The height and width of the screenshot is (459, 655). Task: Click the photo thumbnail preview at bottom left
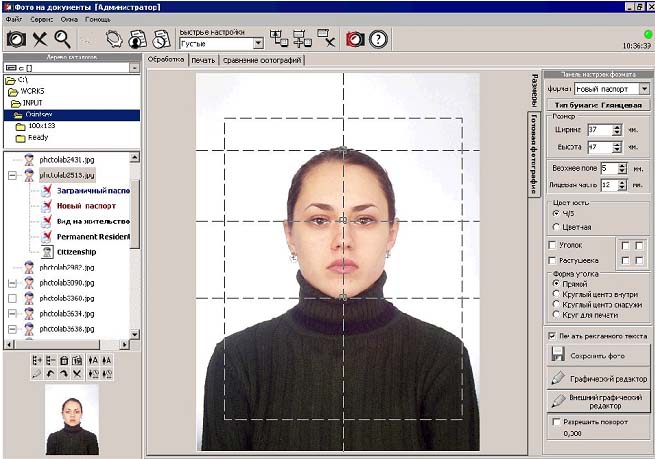click(73, 420)
